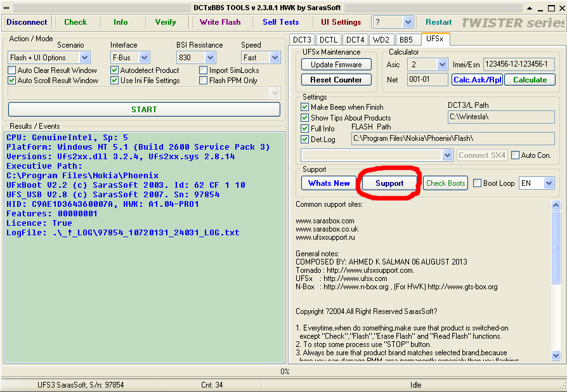The image size is (567, 392).
Task: Switch to the DCT3 tab
Action: (x=302, y=39)
